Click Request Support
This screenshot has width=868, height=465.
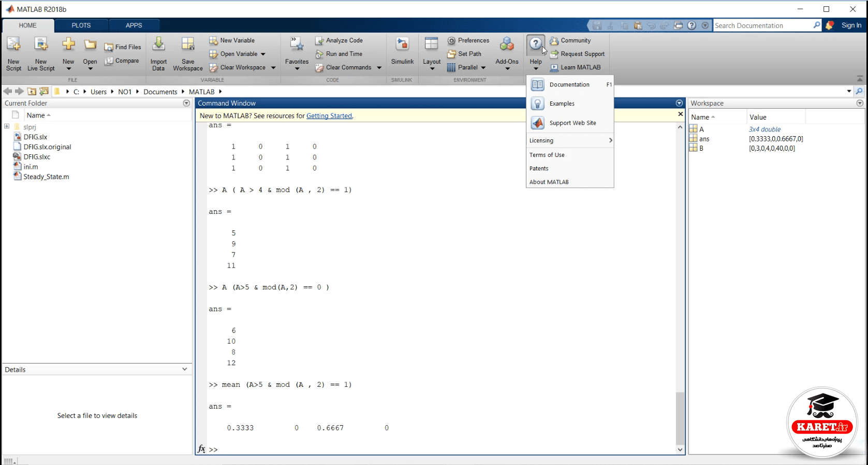click(x=577, y=54)
